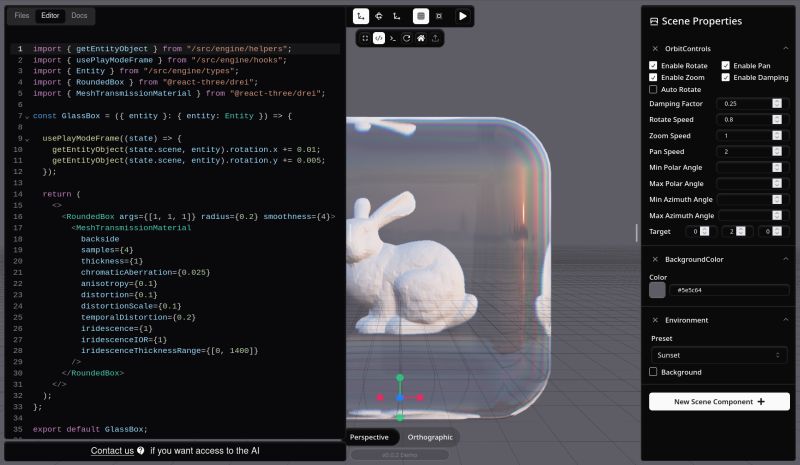Click the home reset view icon

pos(421,38)
